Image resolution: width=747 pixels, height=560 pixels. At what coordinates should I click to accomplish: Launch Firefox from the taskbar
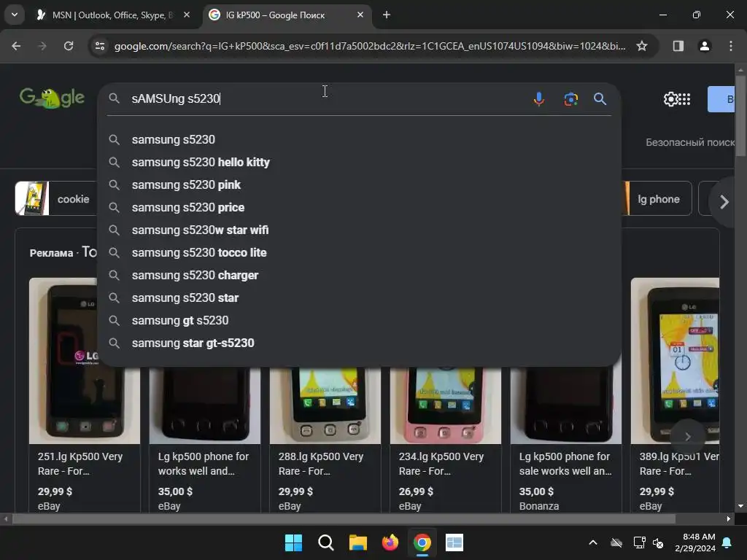[390, 542]
